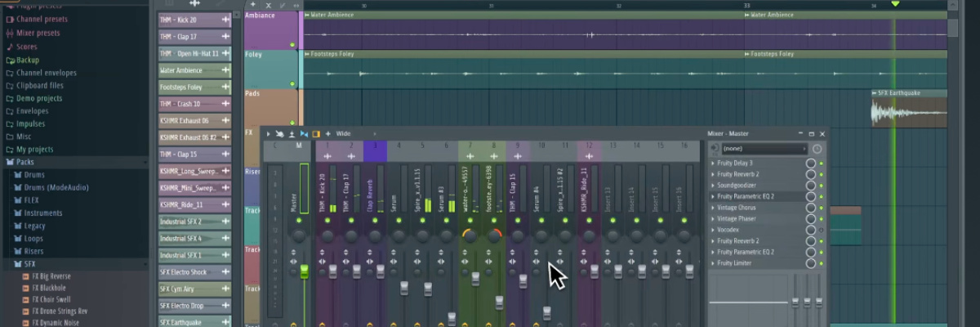
Task: Collapse the Packs folder in the browser
Action: [9, 162]
